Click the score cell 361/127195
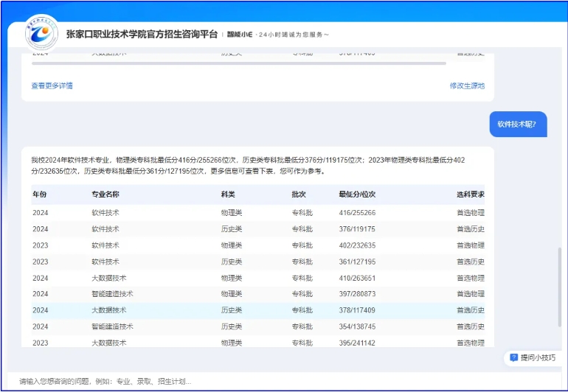 [x=357, y=262]
